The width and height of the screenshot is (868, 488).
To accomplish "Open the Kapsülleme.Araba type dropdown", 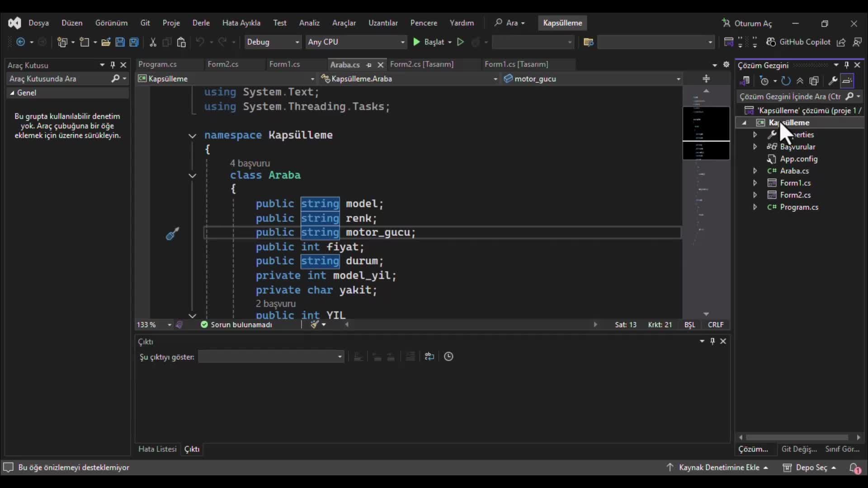I will pyautogui.click(x=409, y=79).
